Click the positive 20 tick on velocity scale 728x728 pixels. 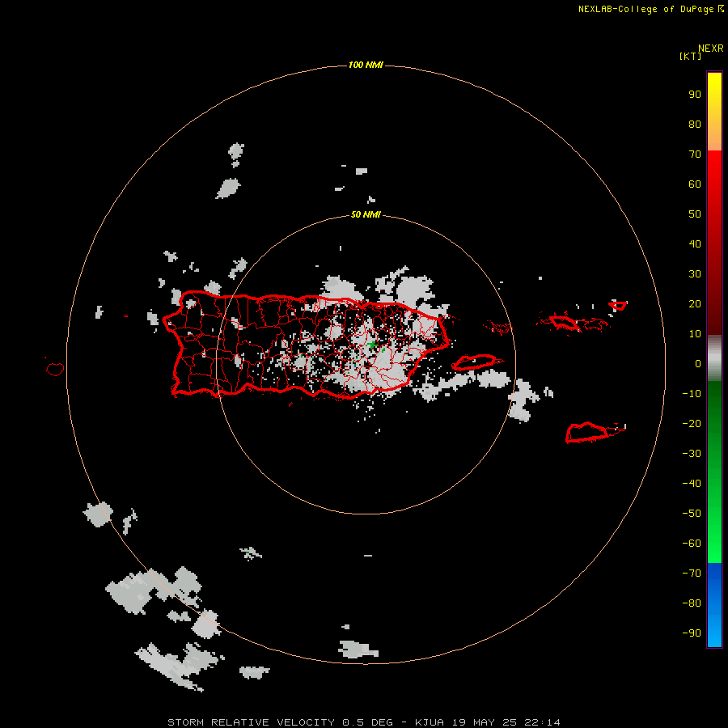coord(695,303)
